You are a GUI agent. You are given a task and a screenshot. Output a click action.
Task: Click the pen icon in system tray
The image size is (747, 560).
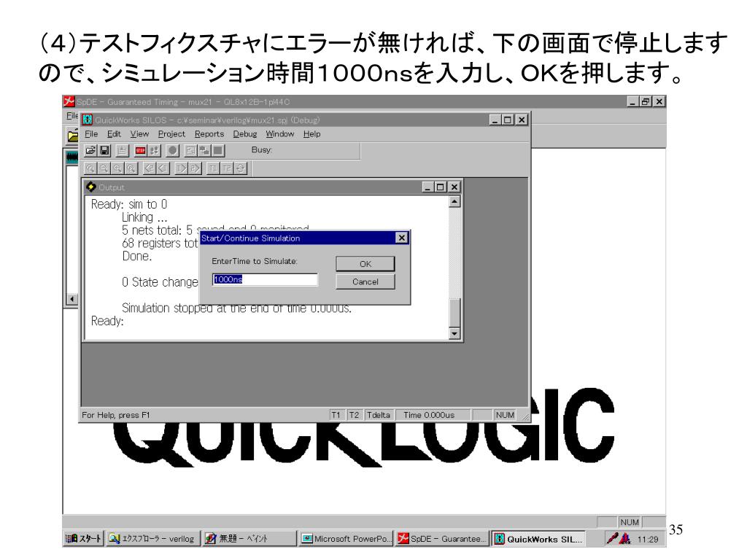click(x=613, y=539)
